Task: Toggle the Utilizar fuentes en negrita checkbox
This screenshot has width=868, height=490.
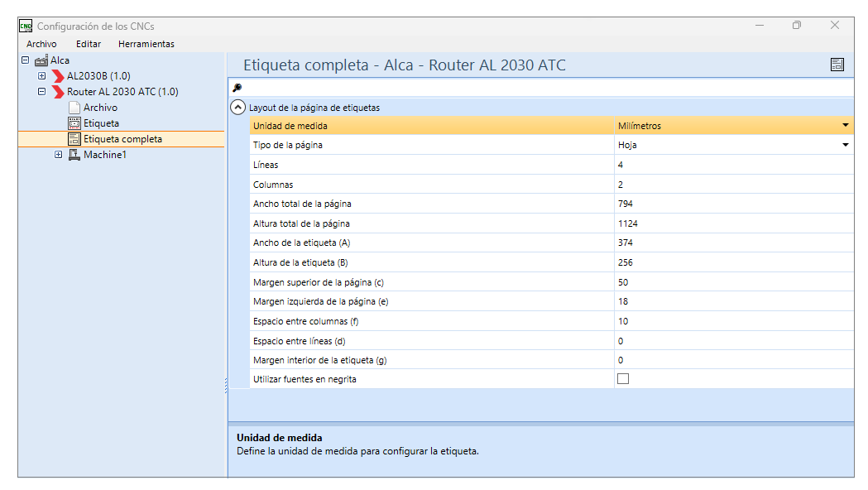Action: coord(623,379)
